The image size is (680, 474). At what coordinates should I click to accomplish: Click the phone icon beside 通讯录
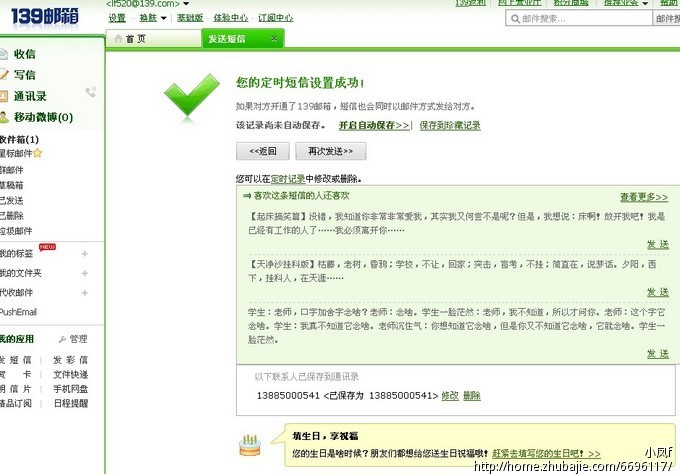(91, 92)
